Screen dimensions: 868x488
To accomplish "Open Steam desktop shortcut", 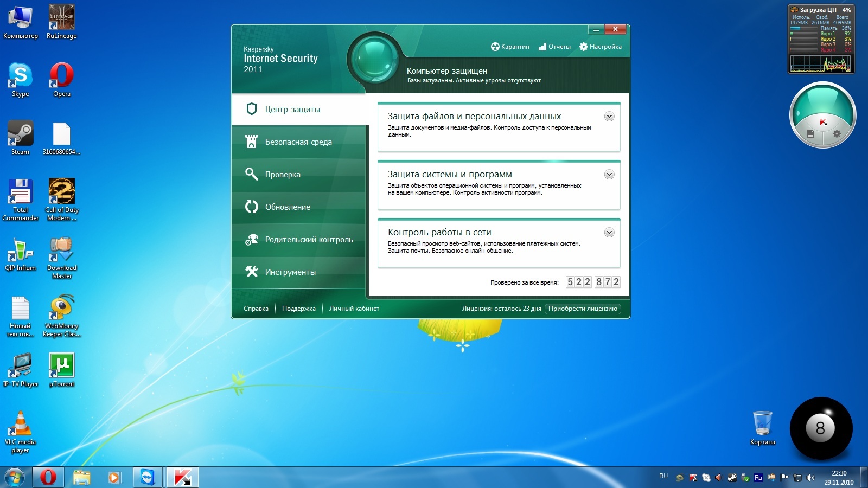I will coord(21,138).
